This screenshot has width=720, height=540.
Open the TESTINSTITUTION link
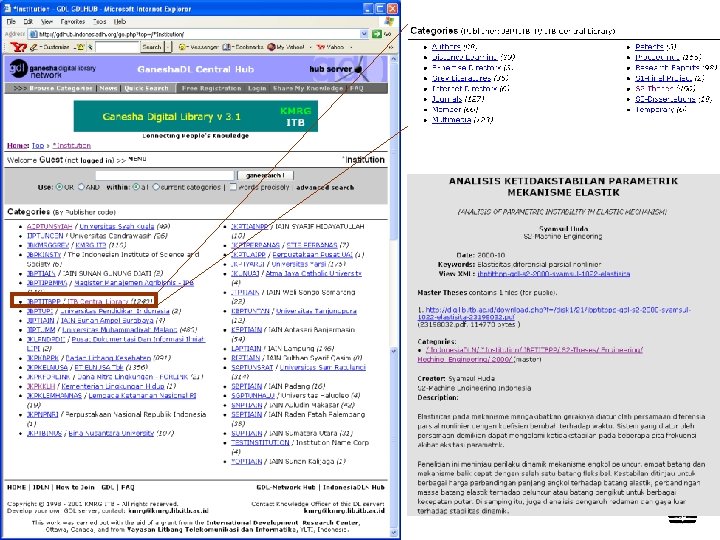tap(260, 443)
